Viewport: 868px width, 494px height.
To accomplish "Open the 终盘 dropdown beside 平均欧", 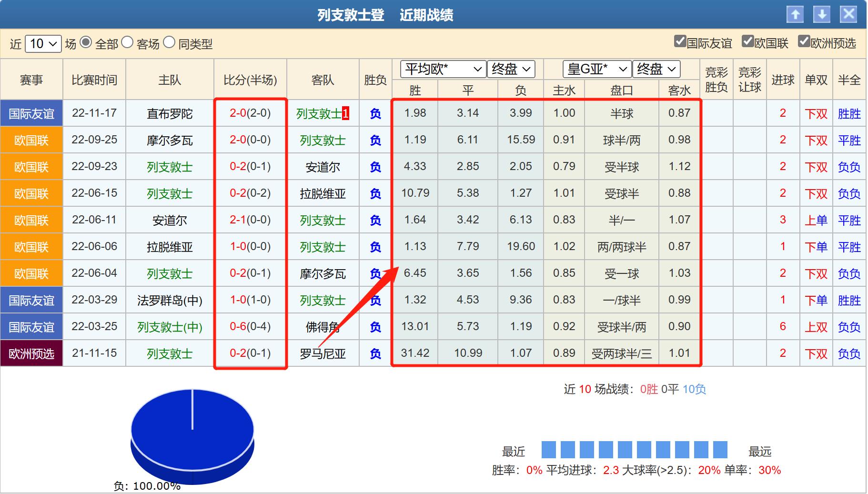I will [x=511, y=69].
